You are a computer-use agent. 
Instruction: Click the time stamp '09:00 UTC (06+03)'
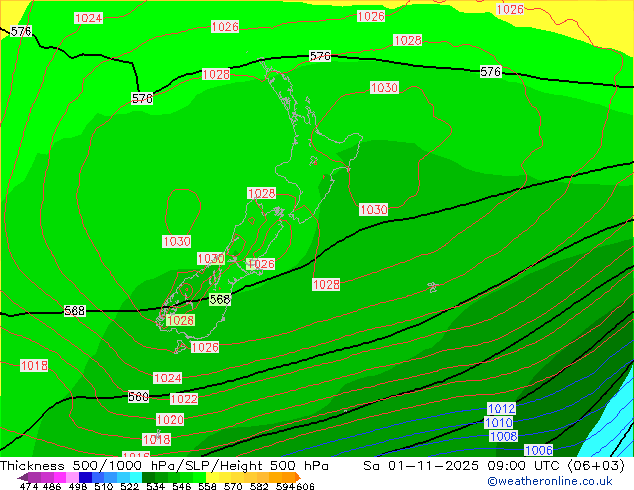click(556, 466)
